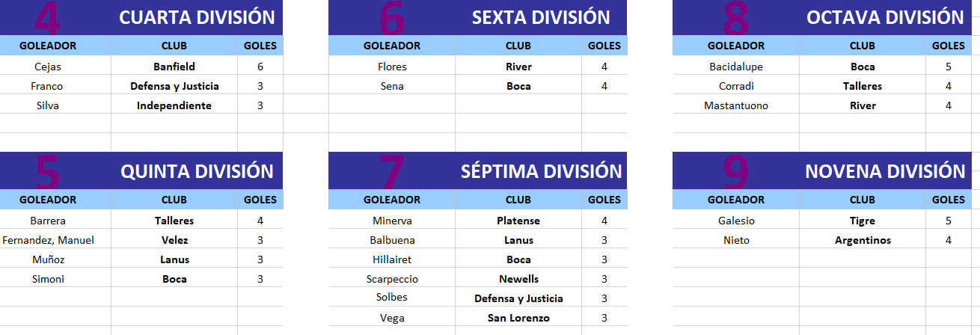The height and width of the screenshot is (335, 980).
Task: Click the QUINTA DIVISIÓN header banner
Action: point(141,170)
